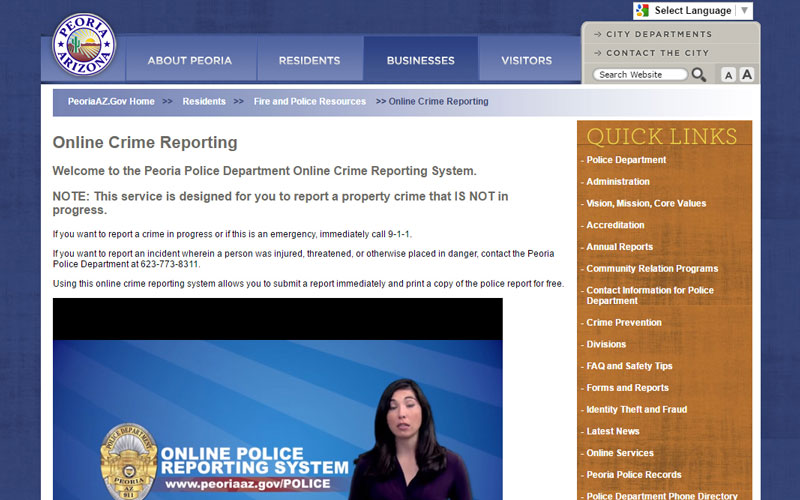Image resolution: width=800 pixels, height=500 pixels.
Task: Open Latest News quick link
Action: click(x=613, y=431)
